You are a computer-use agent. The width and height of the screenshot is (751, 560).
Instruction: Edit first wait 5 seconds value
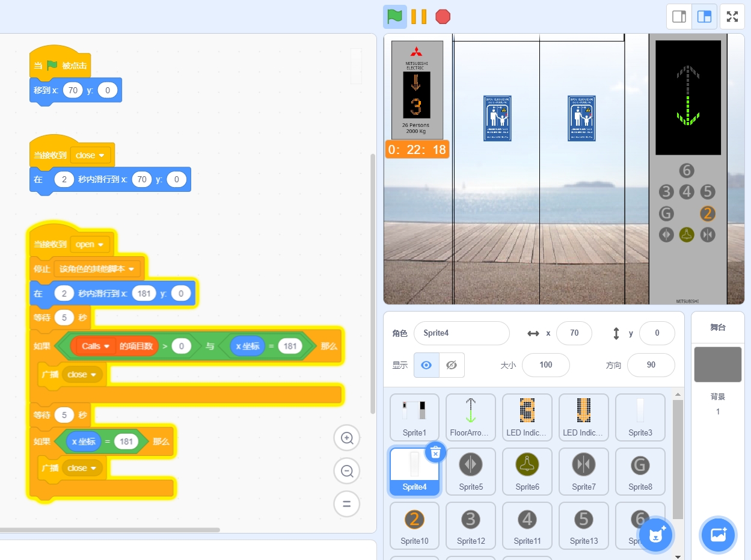point(64,317)
